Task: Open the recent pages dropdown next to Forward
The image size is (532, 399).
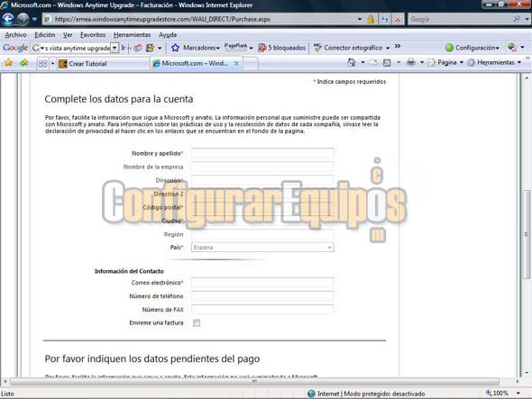Action: [34, 19]
